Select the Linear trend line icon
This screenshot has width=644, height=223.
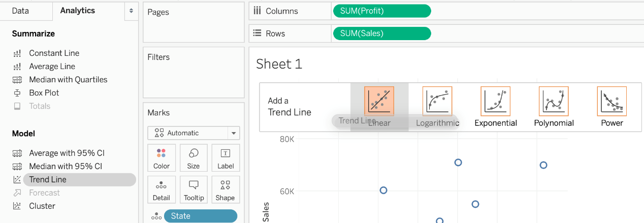pos(379,101)
